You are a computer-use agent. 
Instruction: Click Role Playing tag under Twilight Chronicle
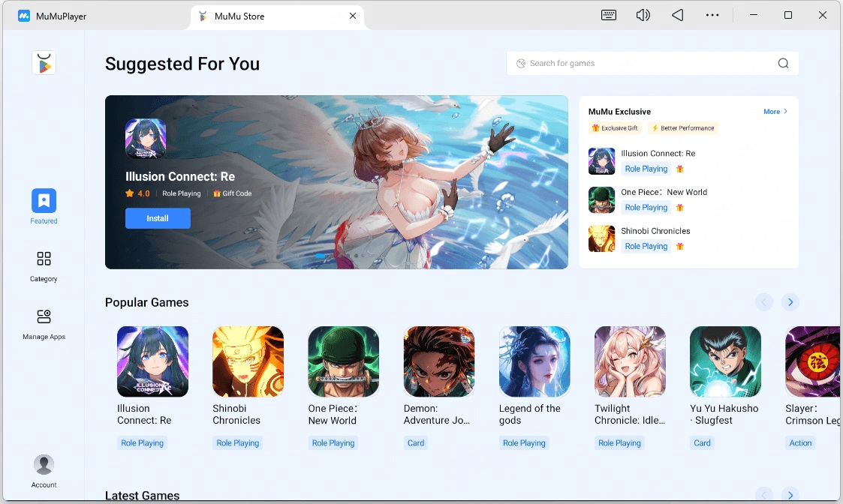619,442
